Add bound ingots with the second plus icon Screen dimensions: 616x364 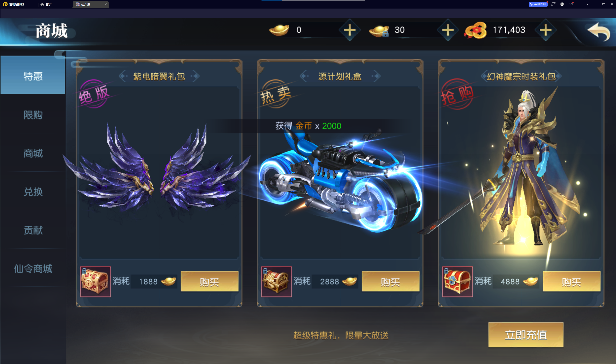(x=448, y=30)
